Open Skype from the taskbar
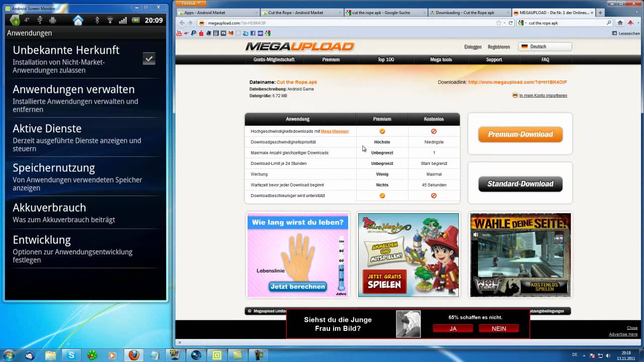 pyautogui.click(x=71, y=355)
